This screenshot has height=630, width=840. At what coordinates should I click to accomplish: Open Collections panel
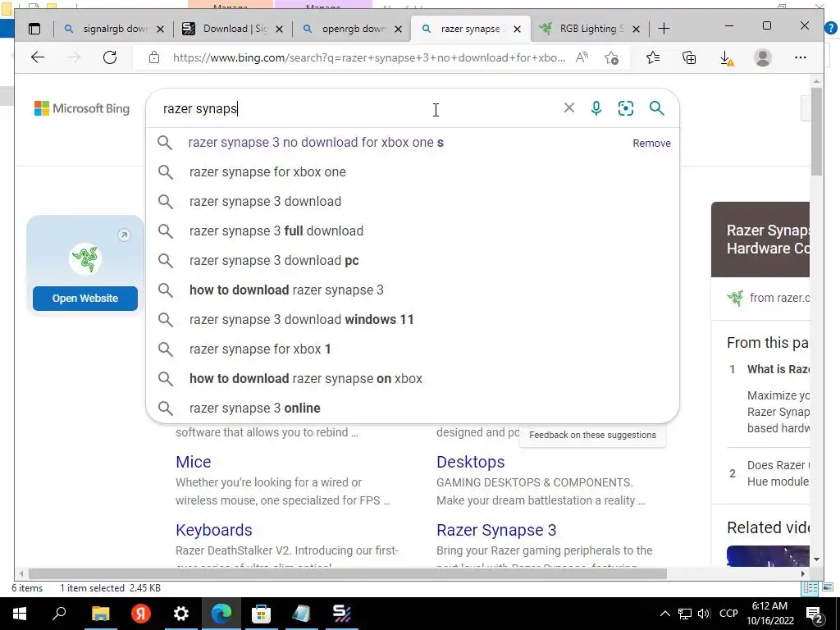689,57
